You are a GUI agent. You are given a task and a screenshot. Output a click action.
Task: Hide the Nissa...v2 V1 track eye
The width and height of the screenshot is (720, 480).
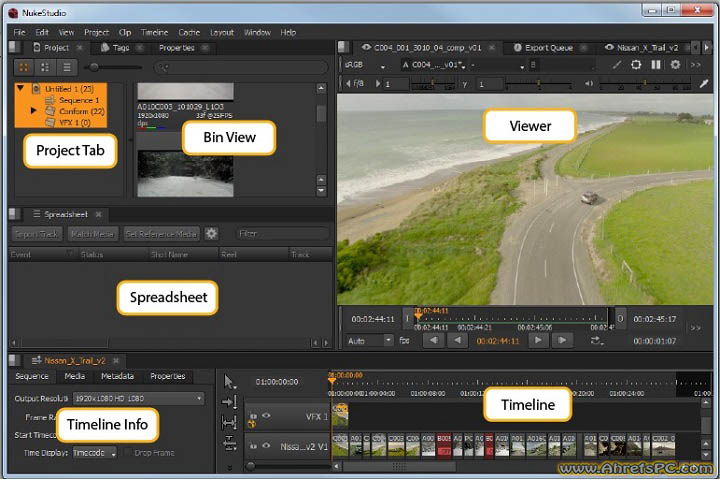coord(266,445)
